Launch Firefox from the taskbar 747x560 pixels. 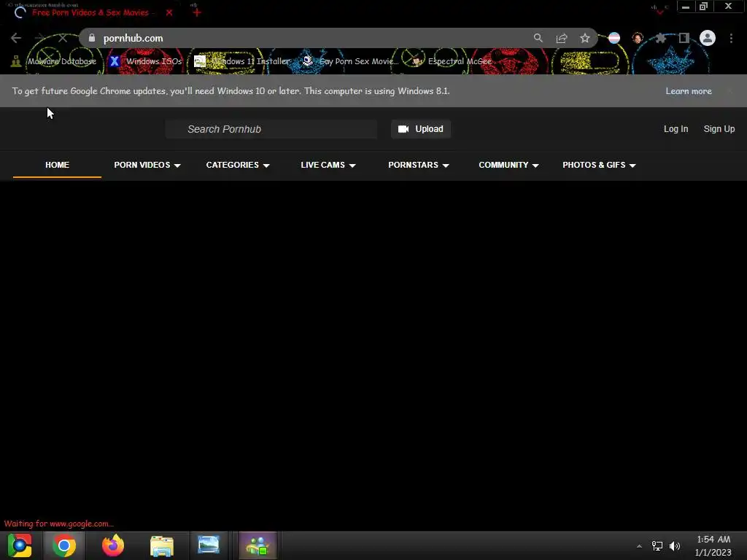(113, 545)
